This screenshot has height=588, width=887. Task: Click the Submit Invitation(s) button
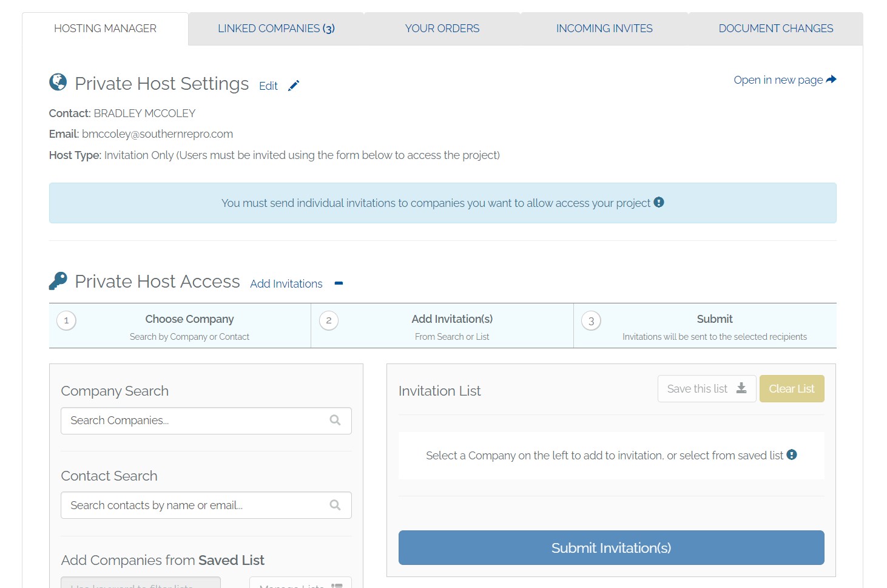612,548
